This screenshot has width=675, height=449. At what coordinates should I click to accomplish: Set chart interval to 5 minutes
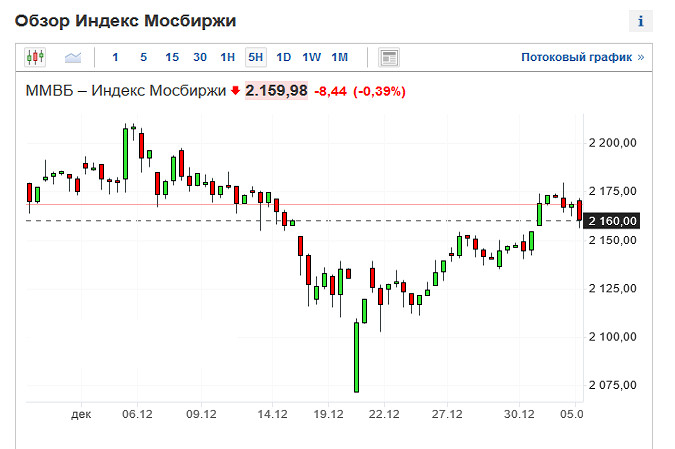point(143,57)
